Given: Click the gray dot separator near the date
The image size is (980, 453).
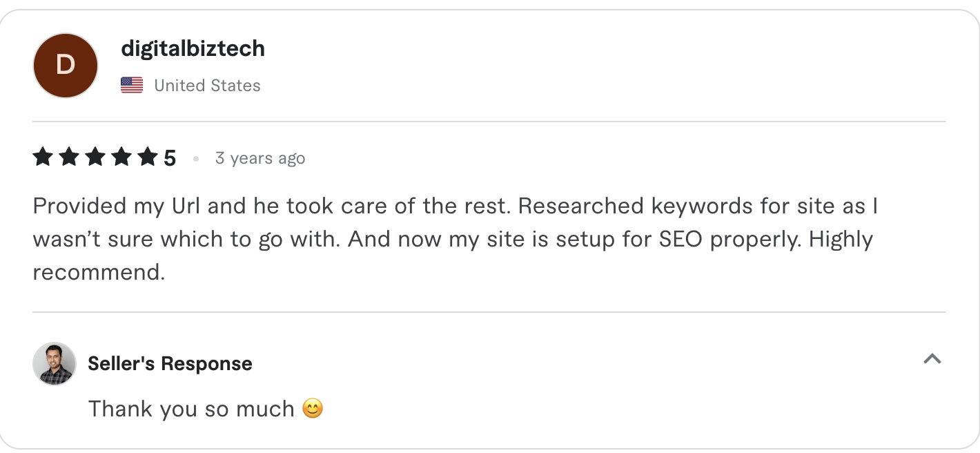Looking at the screenshot, I should click(x=195, y=159).
